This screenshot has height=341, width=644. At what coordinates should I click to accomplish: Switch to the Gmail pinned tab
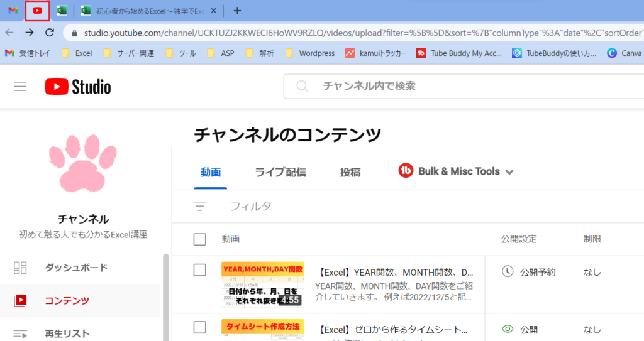[x=13, y=11]
